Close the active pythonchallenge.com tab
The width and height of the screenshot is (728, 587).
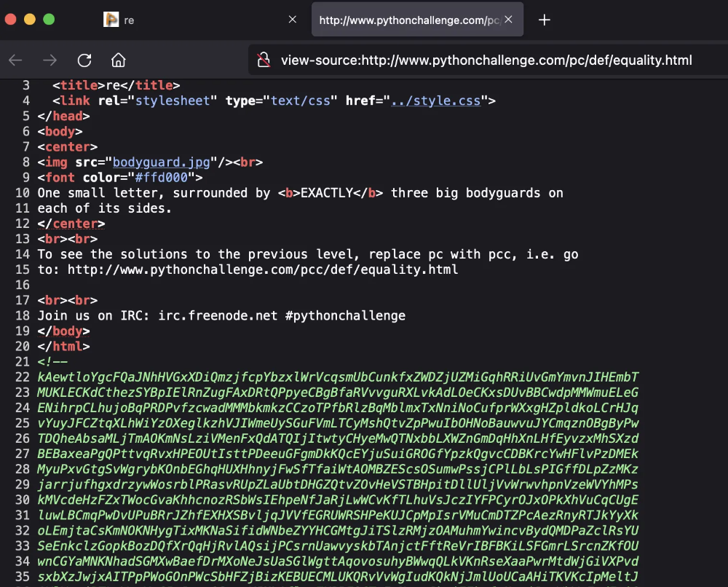[x=508, y=20]
